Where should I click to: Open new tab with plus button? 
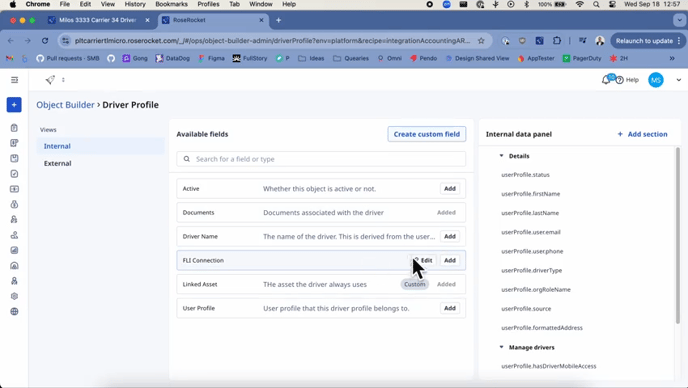point(278,20)
